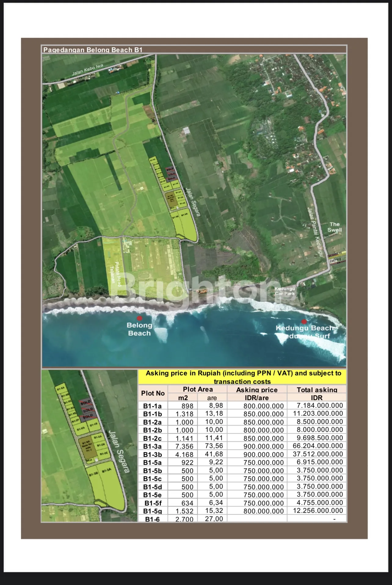
Task: Select the Plot Area column header
Action: tap(198, 389)
